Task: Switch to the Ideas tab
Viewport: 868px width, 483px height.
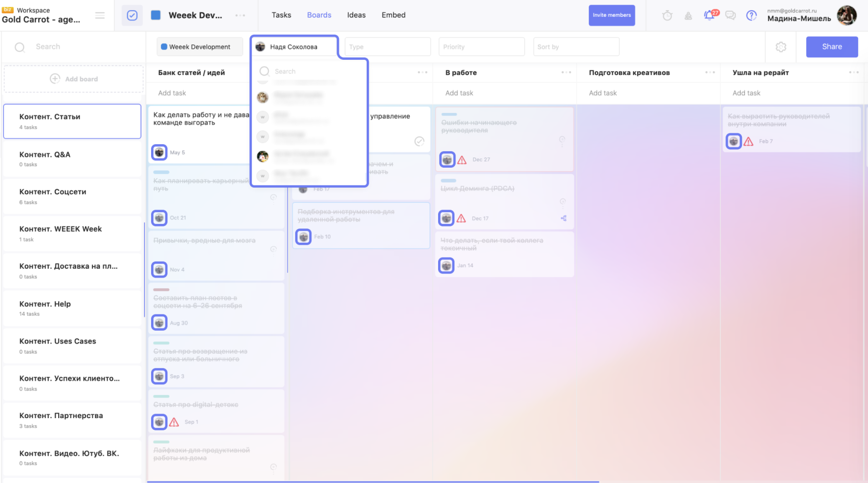Action: [x=356, y=15]
